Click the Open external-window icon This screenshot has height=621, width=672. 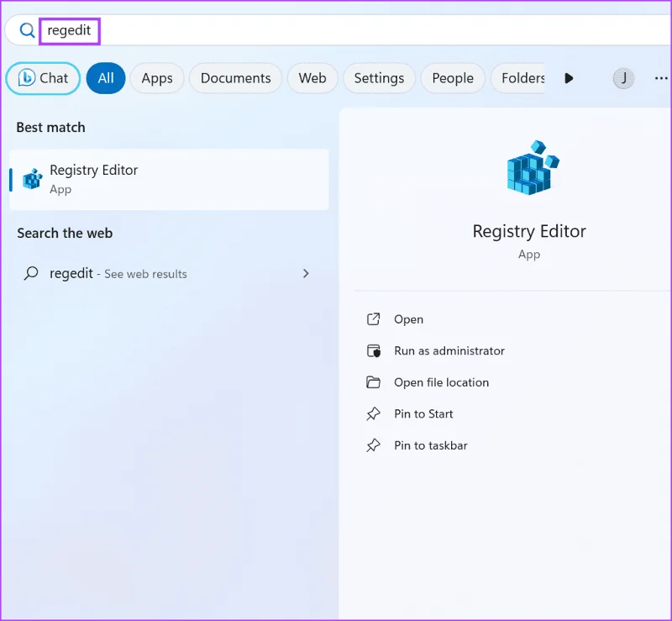click(373, 319)
